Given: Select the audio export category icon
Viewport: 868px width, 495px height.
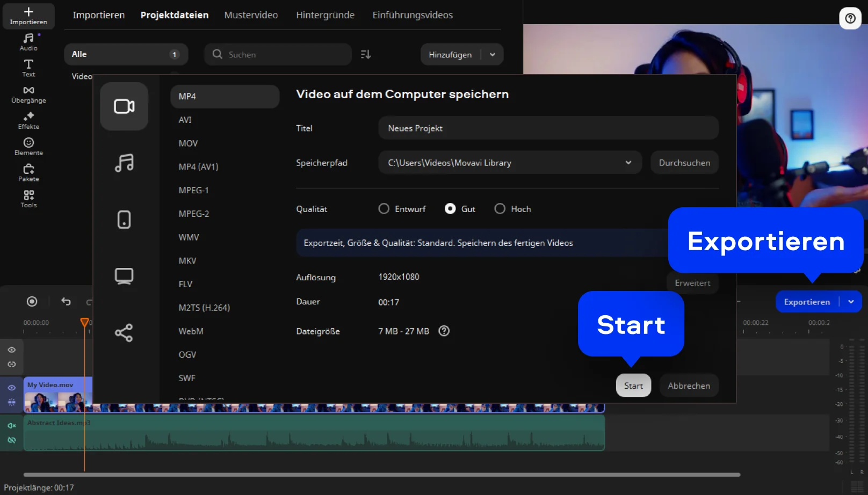Looking at the screenshot, I should [124, 163].
